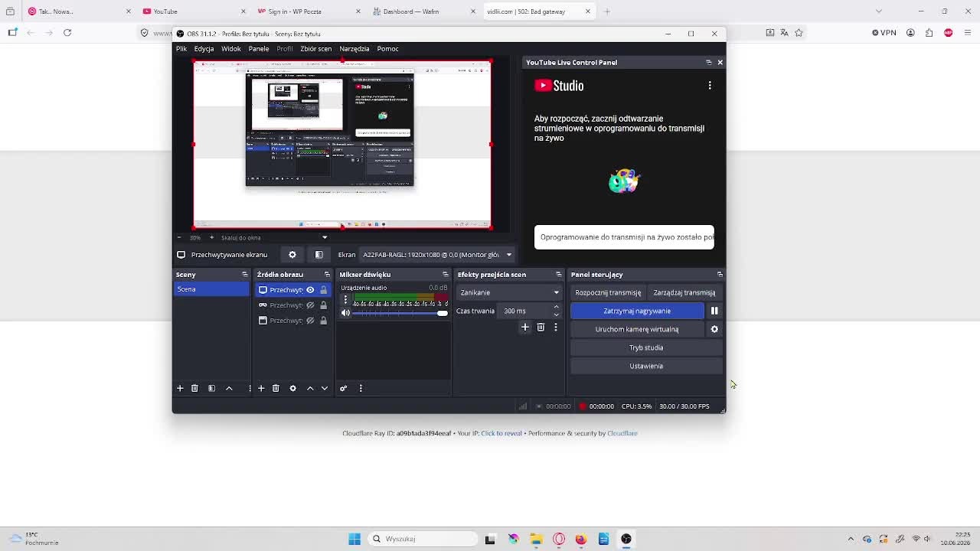The height and width of the screenshot is (551, 980).
Task: Open the Narzędzia menu
Action: point(354,48)
